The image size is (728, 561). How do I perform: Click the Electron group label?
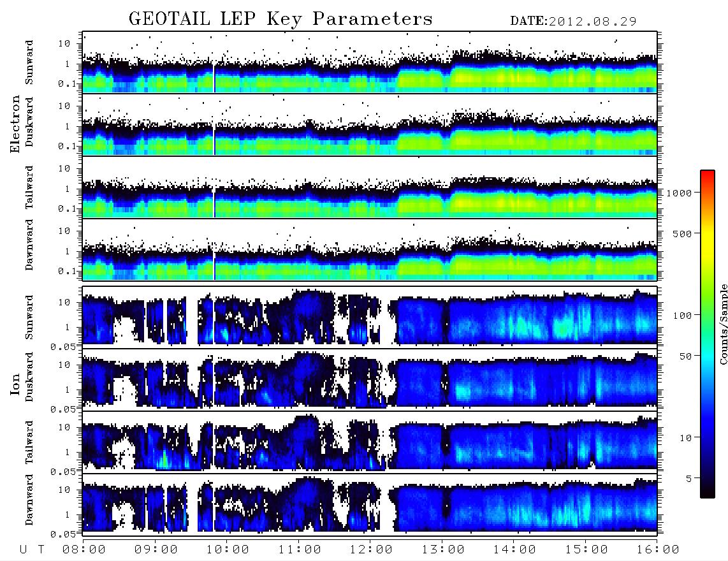[x=15, y=124]
